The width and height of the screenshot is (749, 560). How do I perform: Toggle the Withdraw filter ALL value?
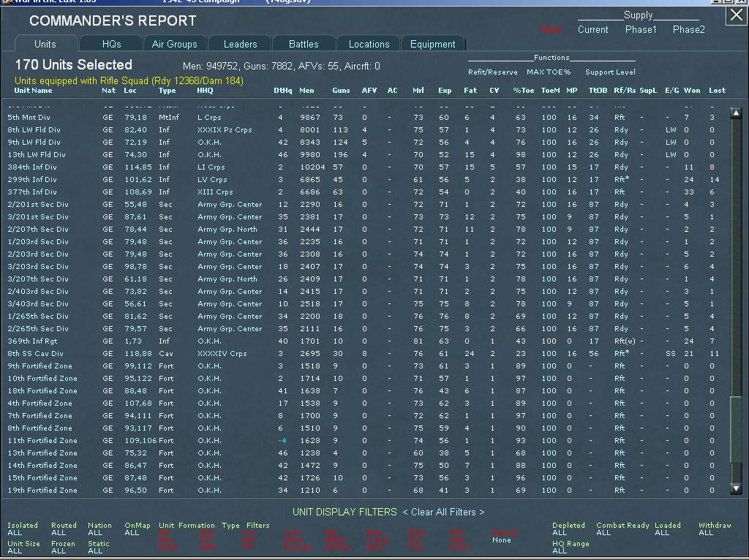click(x=706, y=533)
